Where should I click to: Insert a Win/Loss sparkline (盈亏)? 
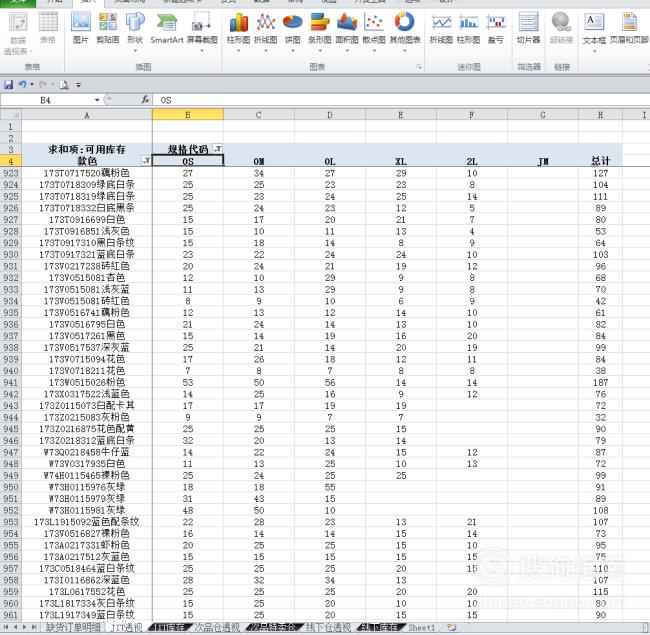(496, 28)
